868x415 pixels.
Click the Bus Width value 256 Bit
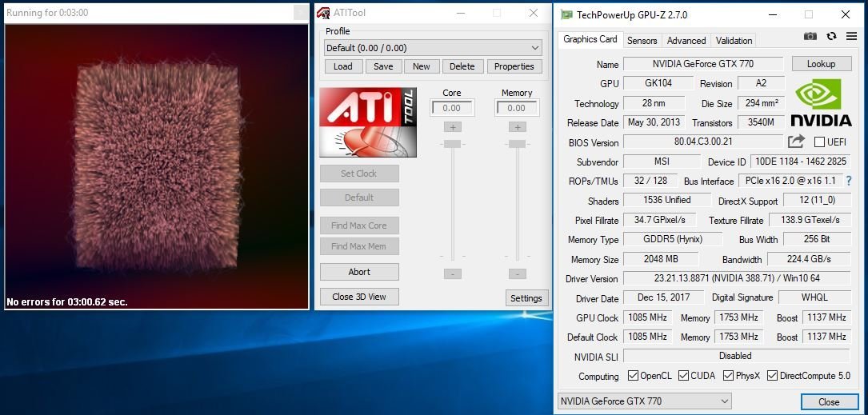(x=817, y=239)
